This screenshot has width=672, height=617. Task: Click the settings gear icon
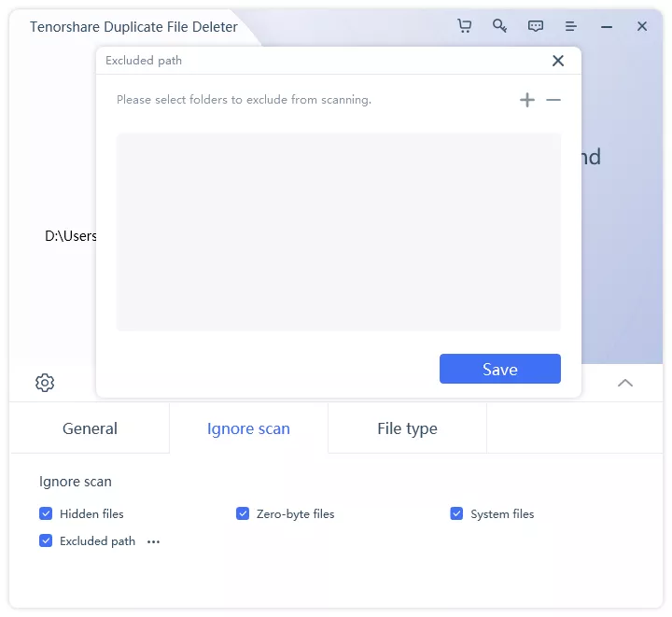tap(45, 383)
